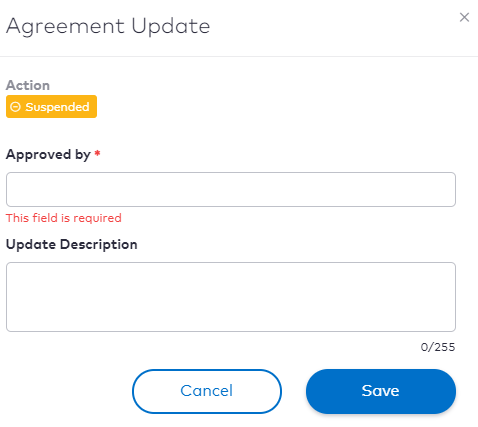Screen dimensions: 478x427
Task: Click the 0/255 character counter
Action: pos(438,347)
